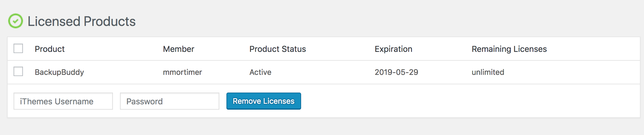Click the mmortimer member name

[182, 72]
